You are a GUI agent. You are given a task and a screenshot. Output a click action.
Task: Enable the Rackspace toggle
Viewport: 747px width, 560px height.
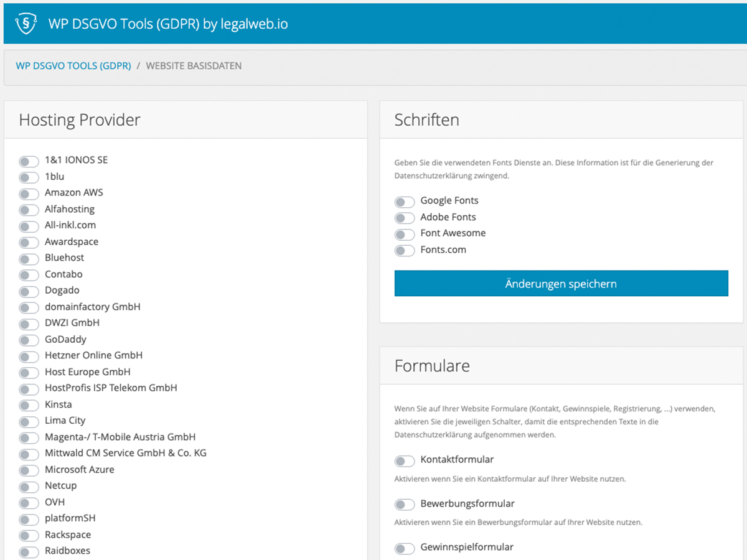29,536
